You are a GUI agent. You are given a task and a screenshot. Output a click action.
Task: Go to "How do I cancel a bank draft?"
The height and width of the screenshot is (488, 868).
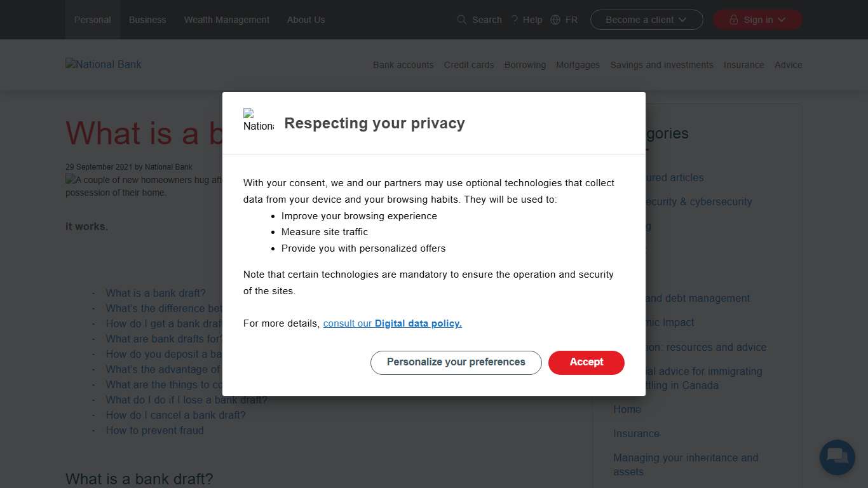coord(175,415)
